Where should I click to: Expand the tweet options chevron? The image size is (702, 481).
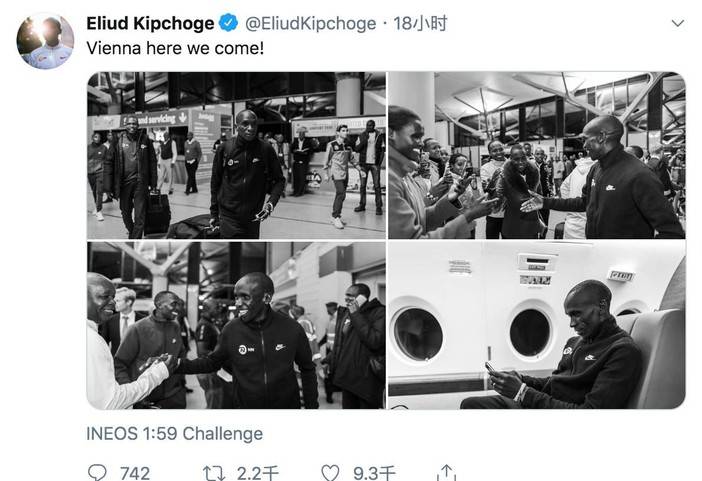point(678,23)
